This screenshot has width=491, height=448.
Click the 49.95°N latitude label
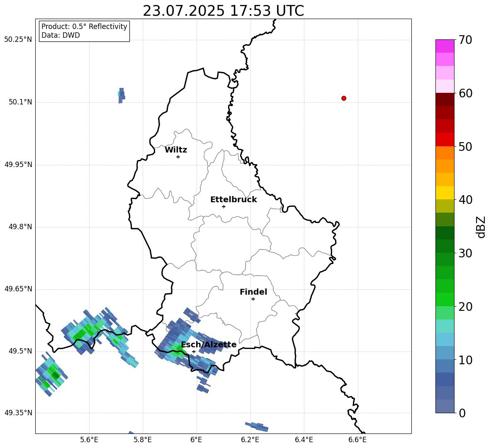click(x=18, y=165)
